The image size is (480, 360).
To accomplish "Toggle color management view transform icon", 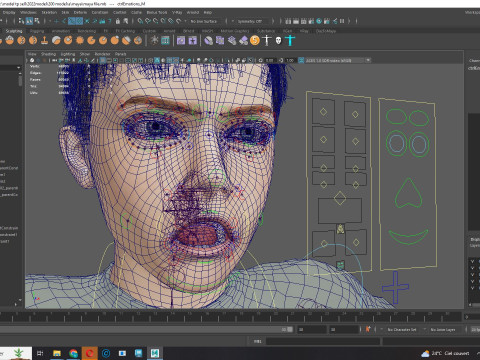I will (x=301, y=60).
